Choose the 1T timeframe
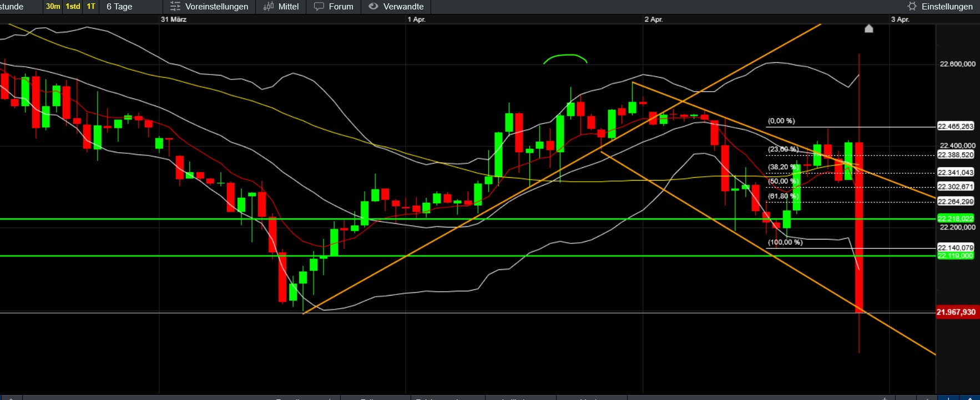980x400 pixels. pyautogui.click(x=91, y=7)
